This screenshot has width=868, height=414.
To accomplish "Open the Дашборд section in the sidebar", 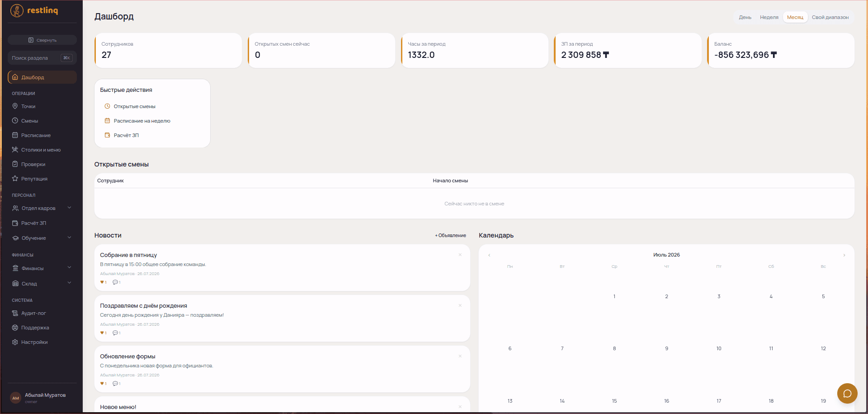I will pyautogui.click(x=42, y=77).
